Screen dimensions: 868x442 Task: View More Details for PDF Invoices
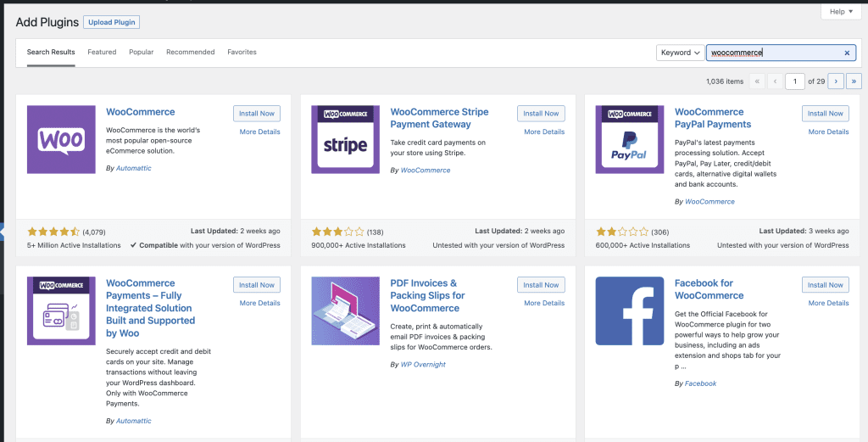pos(544,303)
